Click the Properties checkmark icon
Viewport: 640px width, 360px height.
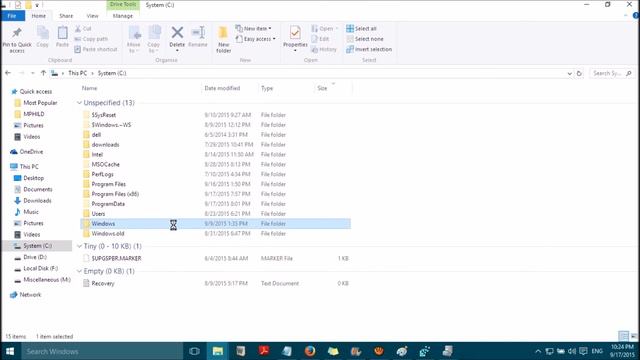coord(295,32)
